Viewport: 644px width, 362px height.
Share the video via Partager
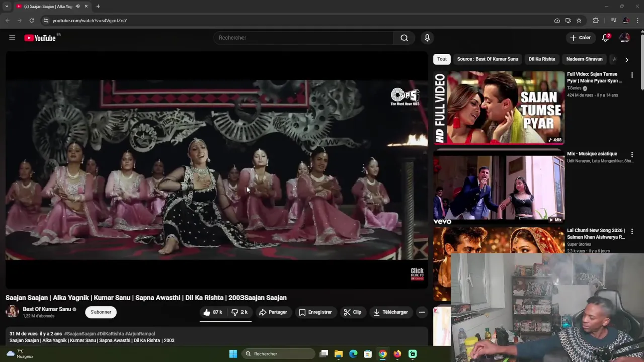273,312
